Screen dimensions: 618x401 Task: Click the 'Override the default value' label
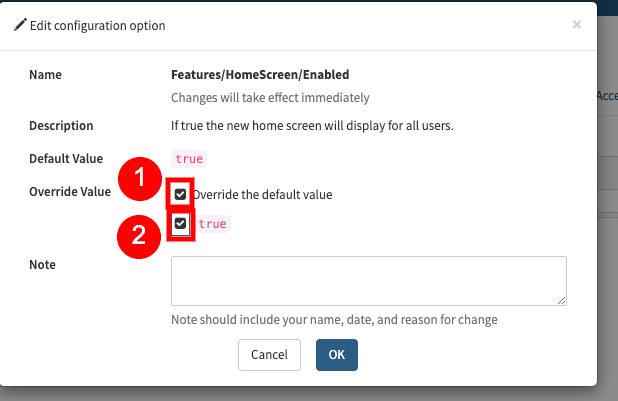(262, 194)
